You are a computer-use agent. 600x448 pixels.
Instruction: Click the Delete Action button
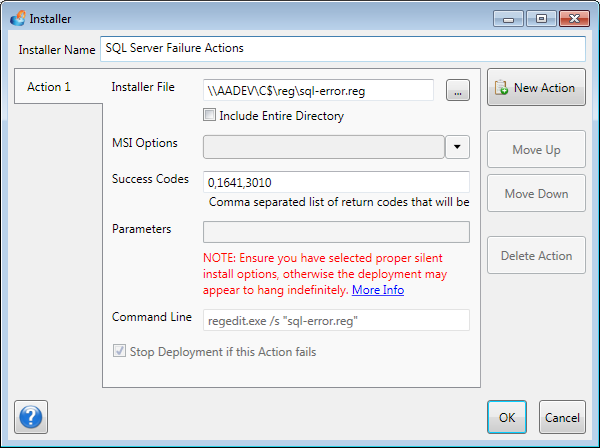coord(536,255)
